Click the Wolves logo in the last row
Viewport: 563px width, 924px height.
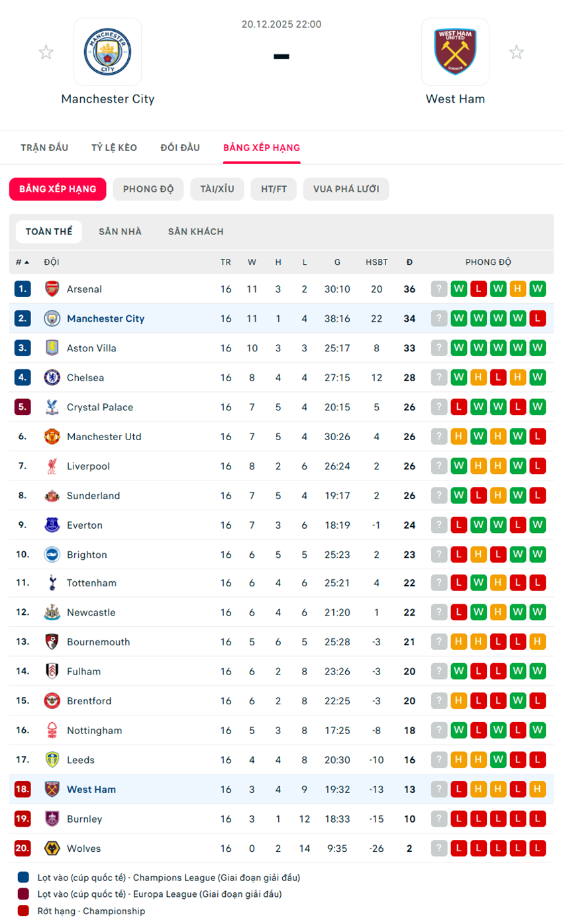52,849
